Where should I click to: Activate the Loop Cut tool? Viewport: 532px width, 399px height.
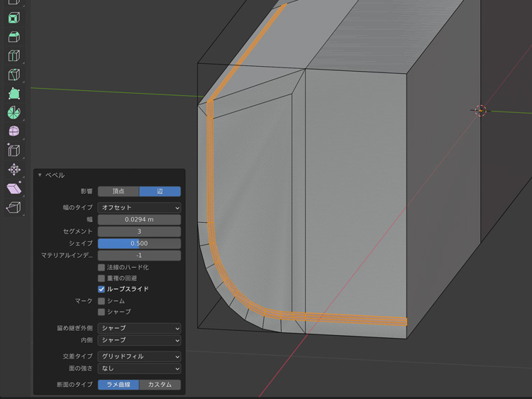click(13, 56)
